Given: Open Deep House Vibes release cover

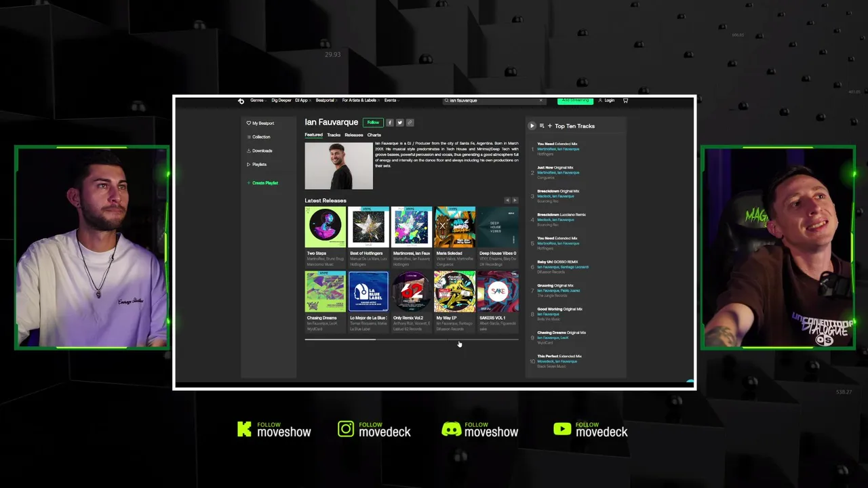Looking at the screenshot, I should coord(498,227).
